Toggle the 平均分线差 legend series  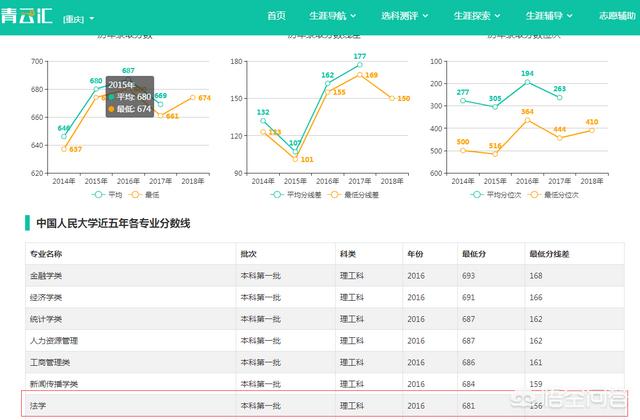(296, 195)
